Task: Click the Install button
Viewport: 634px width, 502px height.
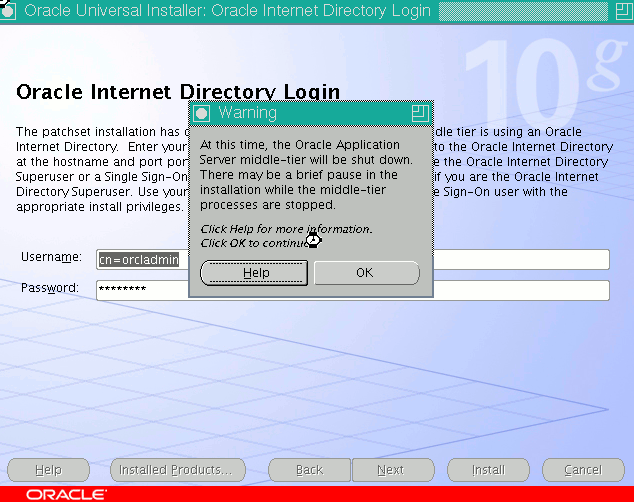Action: click(488, 470)
